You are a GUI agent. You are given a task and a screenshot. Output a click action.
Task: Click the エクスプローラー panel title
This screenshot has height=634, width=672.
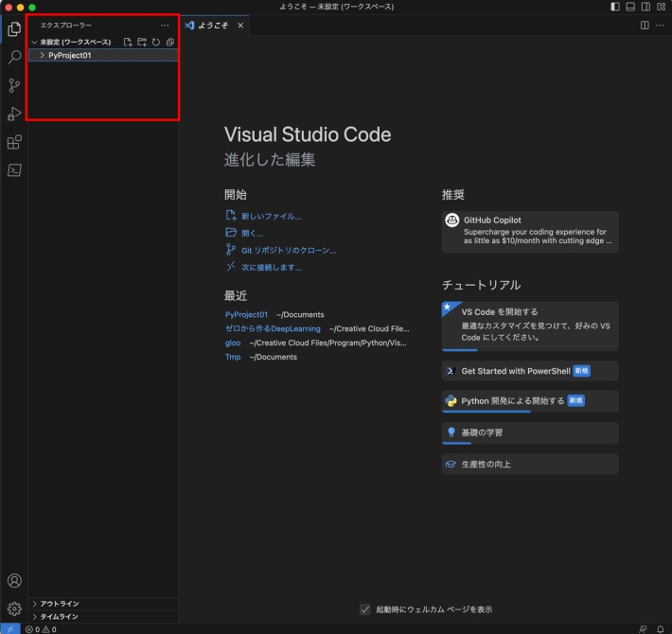pos(65,26)
